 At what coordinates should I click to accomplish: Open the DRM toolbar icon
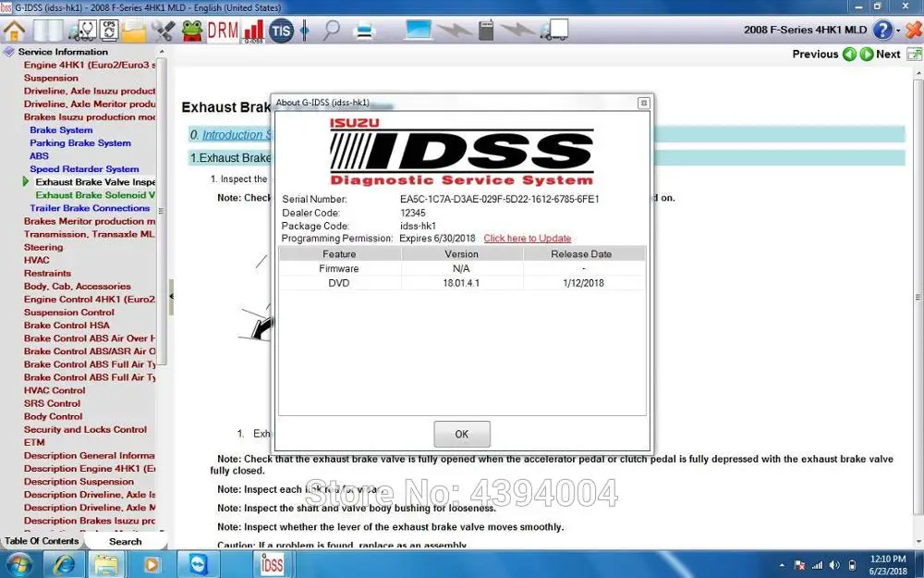point(223,31)
